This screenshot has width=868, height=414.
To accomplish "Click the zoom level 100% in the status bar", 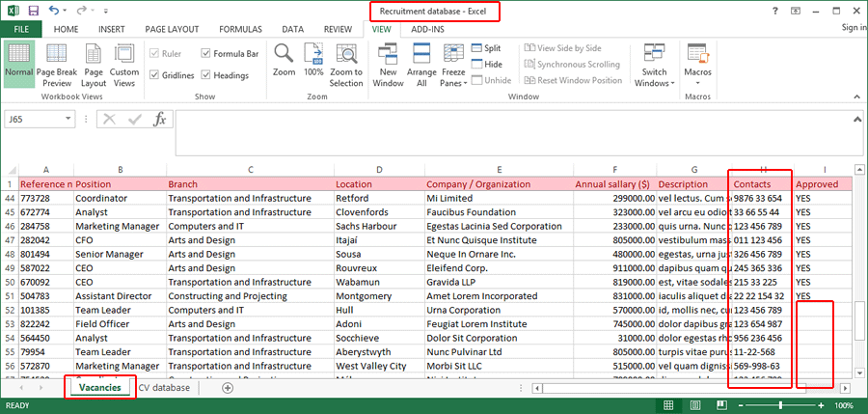I will coord(843,405).
